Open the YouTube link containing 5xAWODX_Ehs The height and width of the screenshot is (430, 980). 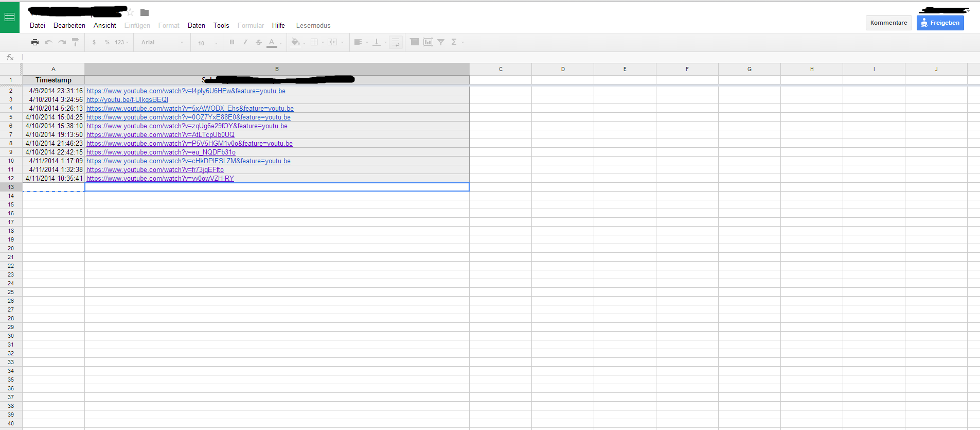coord(190,109)
